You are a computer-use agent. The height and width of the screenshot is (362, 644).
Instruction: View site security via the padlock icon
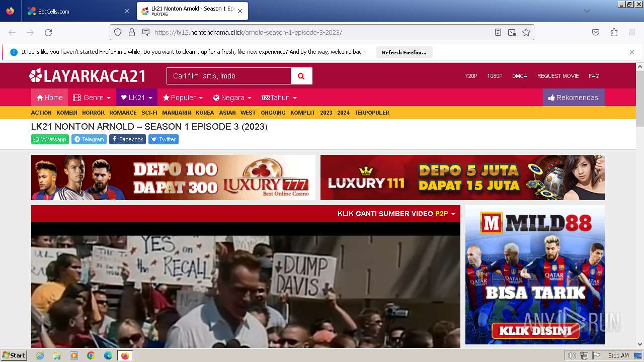tap(132, 32)
